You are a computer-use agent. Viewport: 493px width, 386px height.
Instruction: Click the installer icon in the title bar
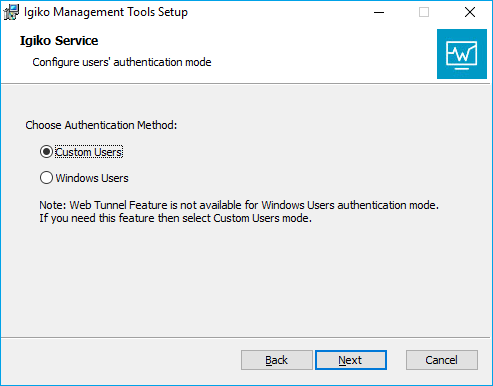[x=11, y=12]
